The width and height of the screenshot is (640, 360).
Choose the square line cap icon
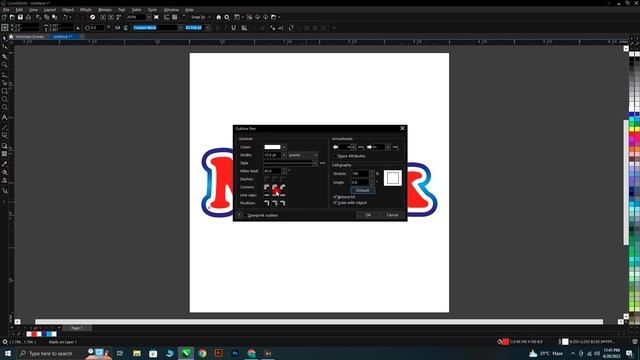click(x=267, y=195)
